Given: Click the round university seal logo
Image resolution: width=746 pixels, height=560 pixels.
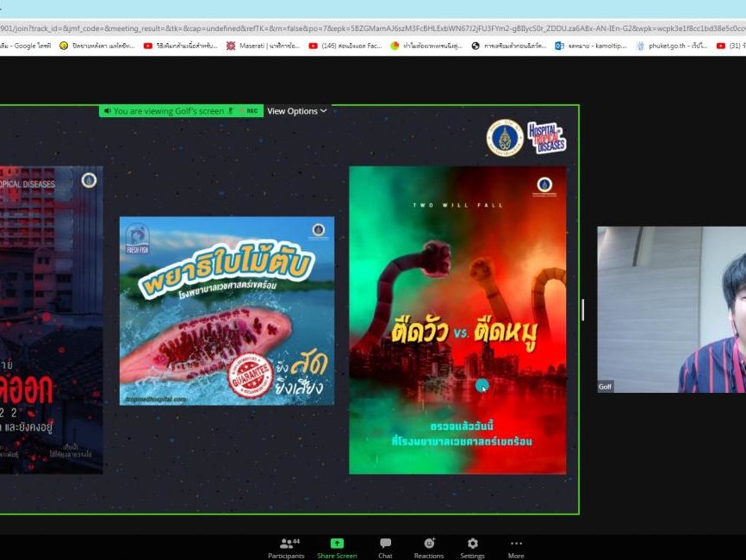Looking at the screenshot, I should pos(505,138).
